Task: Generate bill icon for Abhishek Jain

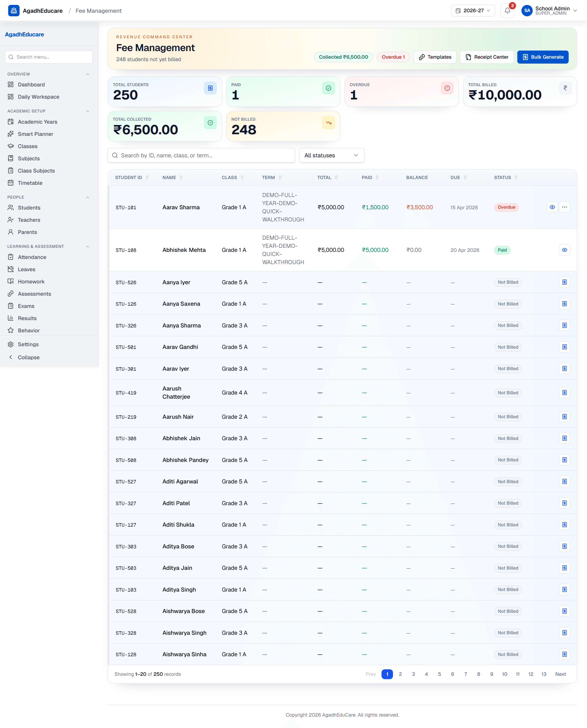Action: tap(564, 438)
